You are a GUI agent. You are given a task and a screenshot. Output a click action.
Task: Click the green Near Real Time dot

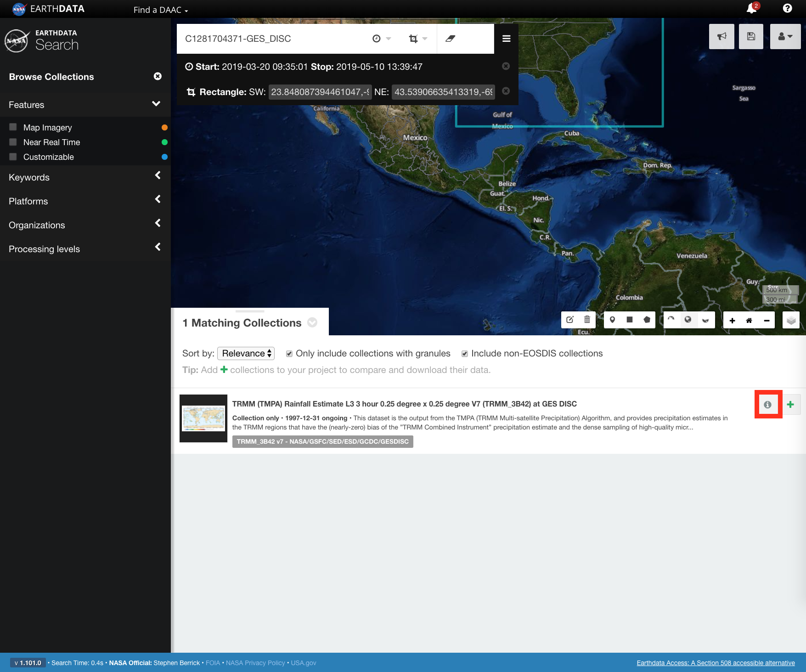point(164,142)
